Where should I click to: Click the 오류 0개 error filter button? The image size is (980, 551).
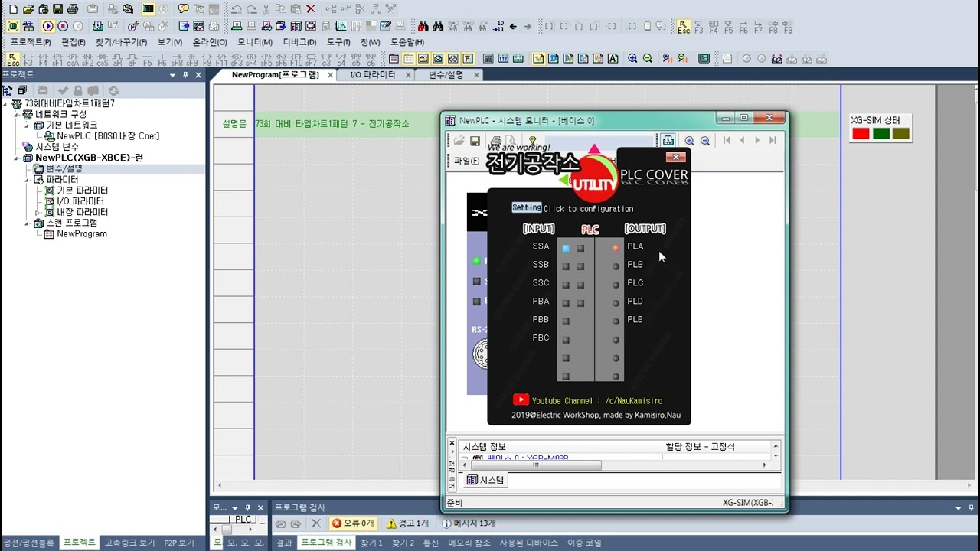353,523
